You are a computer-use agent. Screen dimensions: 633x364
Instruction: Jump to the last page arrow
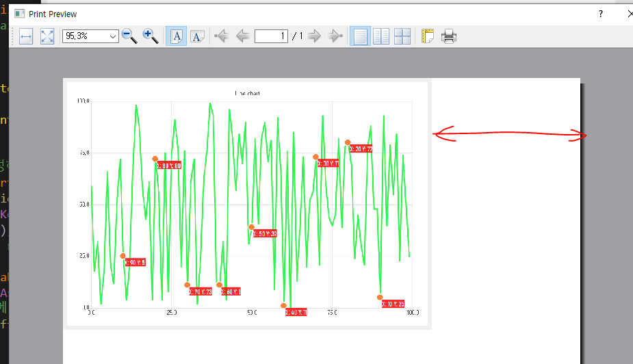click(x=335, y=36)
